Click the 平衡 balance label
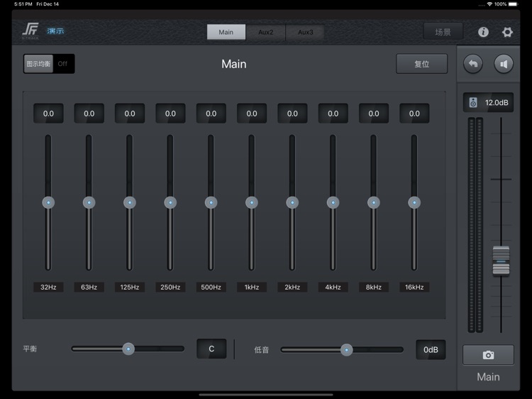The height and width of the screenshot is (399, 532). click(30, 349)
